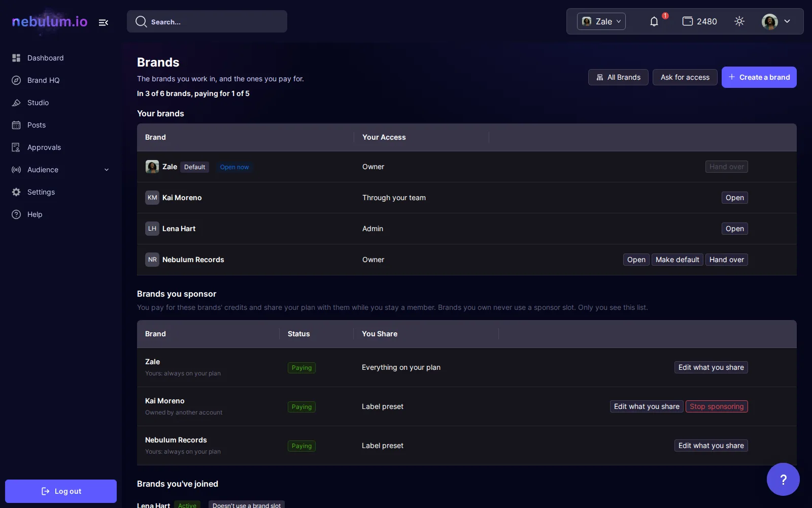Expand the Audience sidebar submenu
Viewport: 812px width, 508px height.
tap(107, 170)
